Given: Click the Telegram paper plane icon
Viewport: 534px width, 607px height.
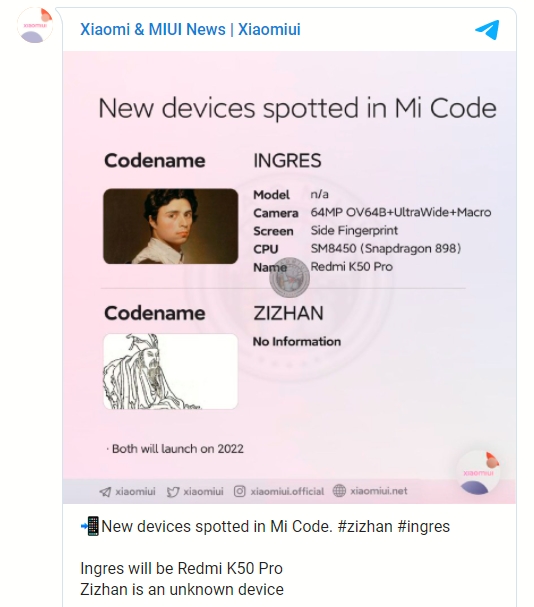Looking at the screenshot, I should (487, 30).
